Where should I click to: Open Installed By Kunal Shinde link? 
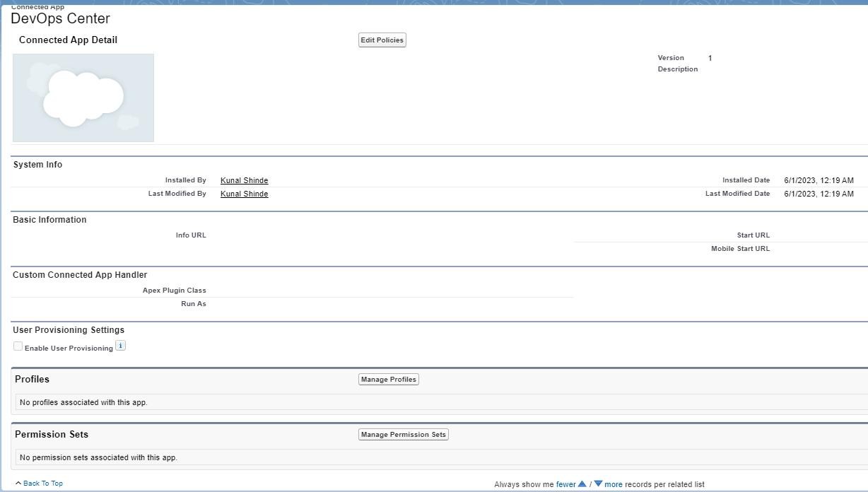(x=245, y=180)
